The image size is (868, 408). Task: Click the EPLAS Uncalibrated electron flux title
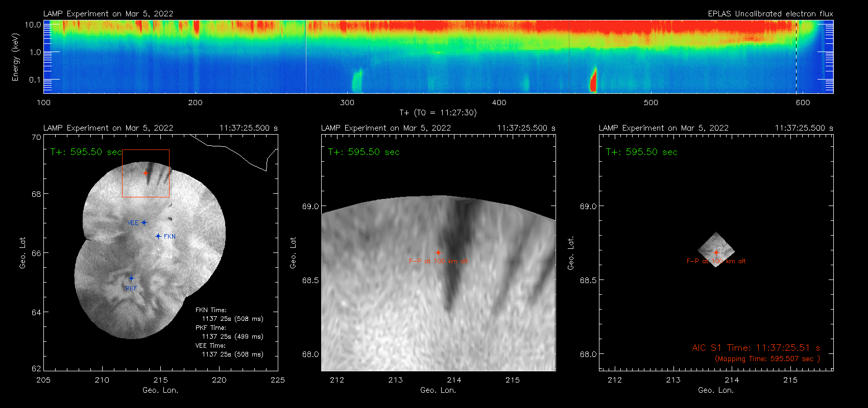[x=770, y=14]
